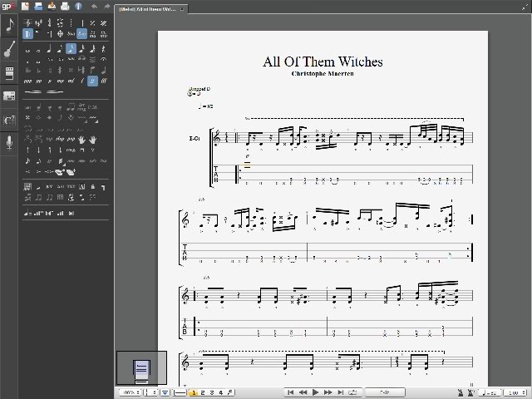The height and width of the screenshot is (399, 532).
Task: Select the half note duration
Action: tap(38, 50)
